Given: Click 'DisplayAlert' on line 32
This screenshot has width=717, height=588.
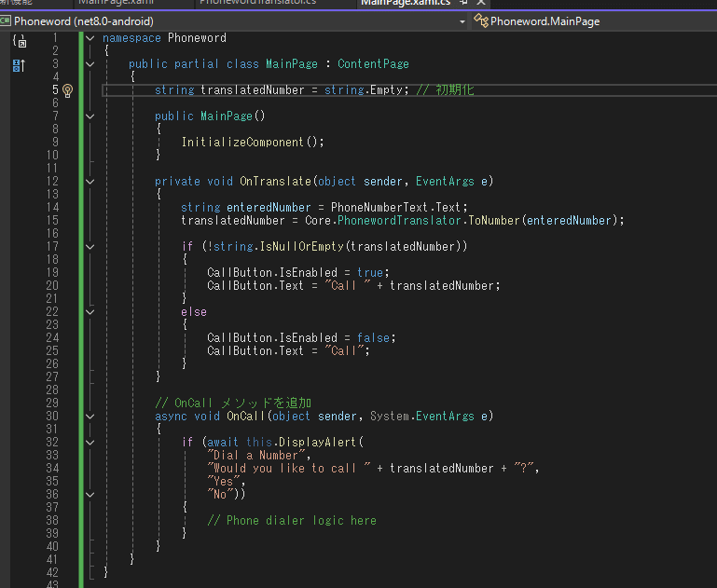Looking at the screenshot, I should pyautogui.click(x=317, y=443).
